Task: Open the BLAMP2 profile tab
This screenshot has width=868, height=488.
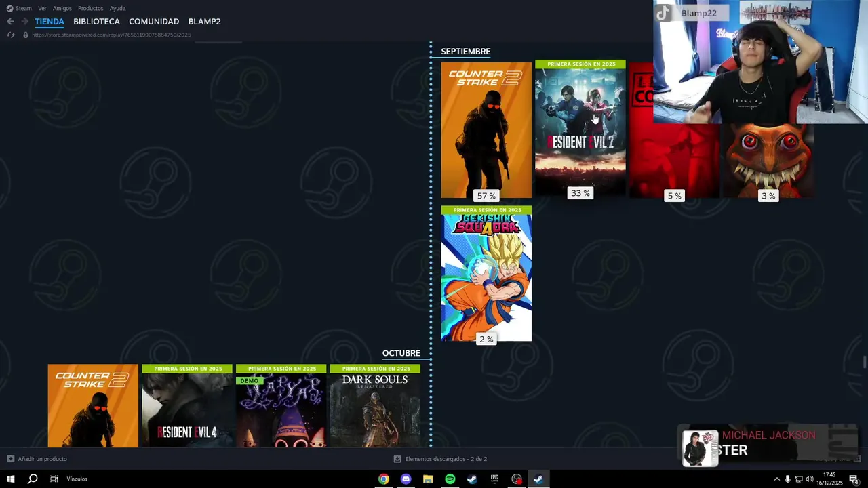Action: pyautogui.click(x=204, y=22)
